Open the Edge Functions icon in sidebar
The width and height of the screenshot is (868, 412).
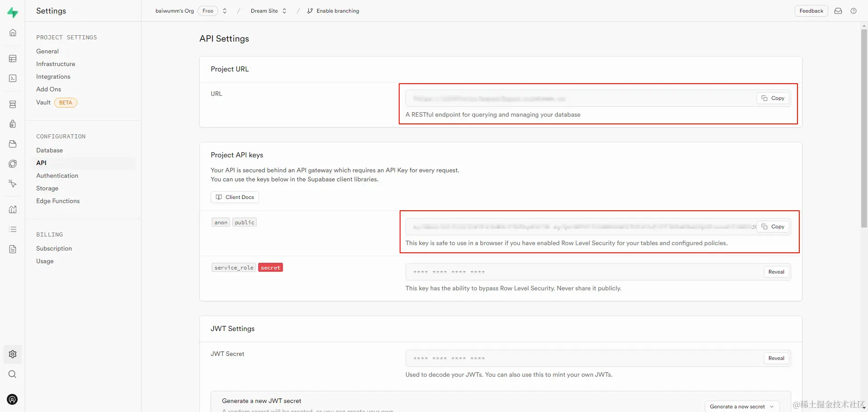click(13, 164)
